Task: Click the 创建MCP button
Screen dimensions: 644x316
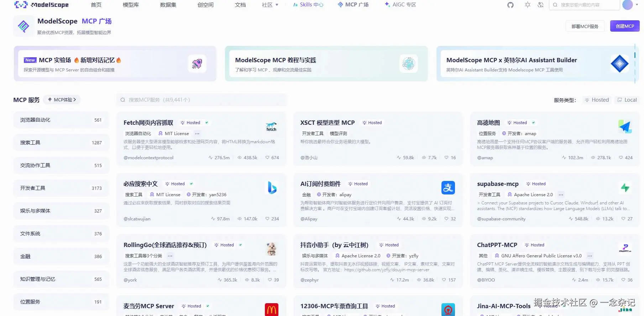Action: [x=625, y=26]
